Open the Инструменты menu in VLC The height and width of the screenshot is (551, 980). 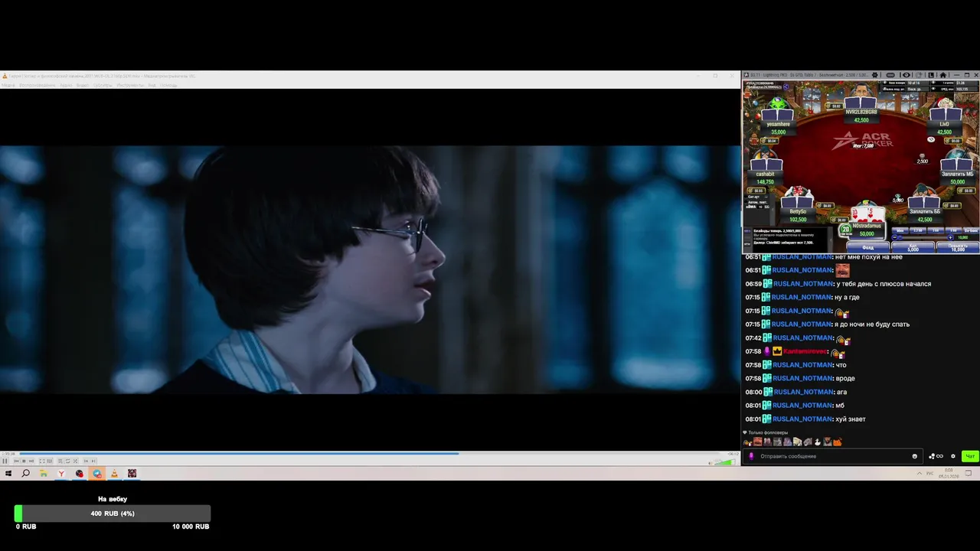tap(130, 85)
